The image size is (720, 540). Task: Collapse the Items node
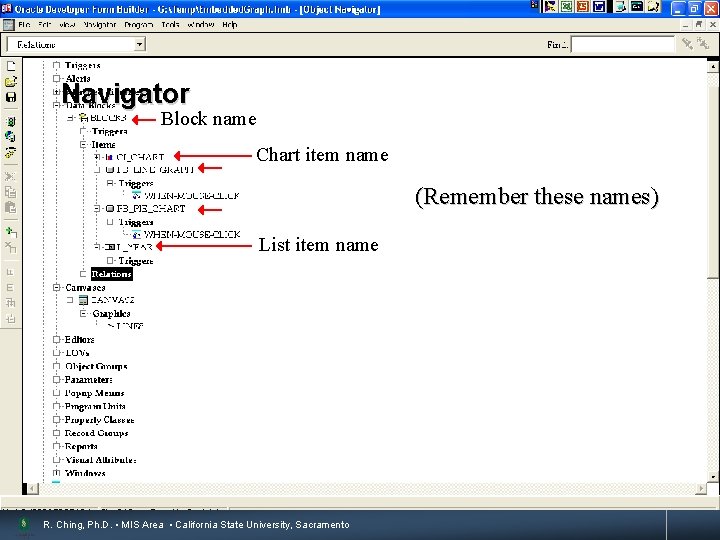pos(83,145)
